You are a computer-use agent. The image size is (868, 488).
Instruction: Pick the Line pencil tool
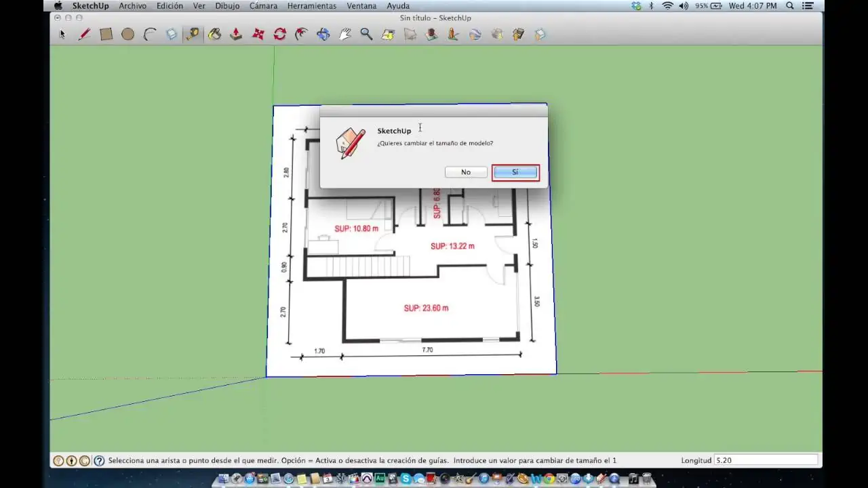coord(84,34)
